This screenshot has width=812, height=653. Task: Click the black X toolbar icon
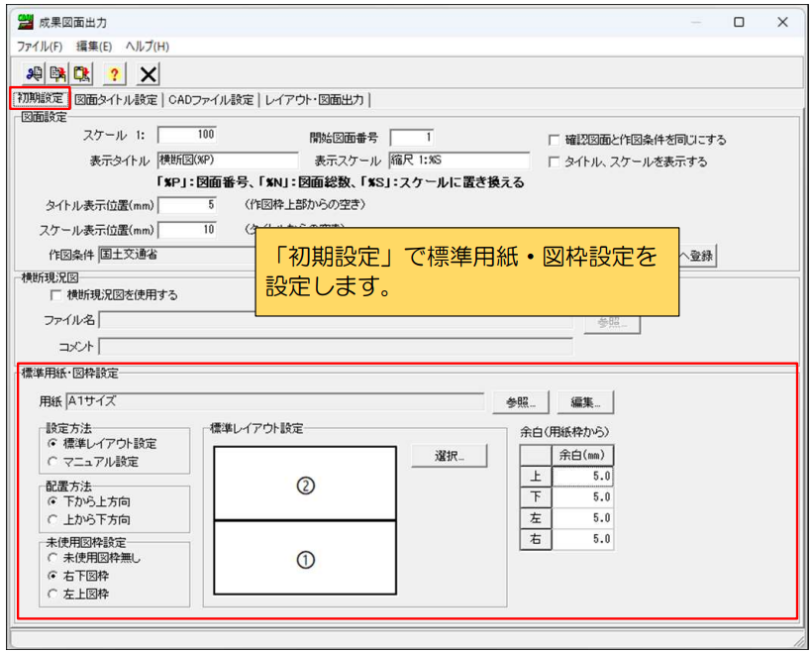point(148,74)
